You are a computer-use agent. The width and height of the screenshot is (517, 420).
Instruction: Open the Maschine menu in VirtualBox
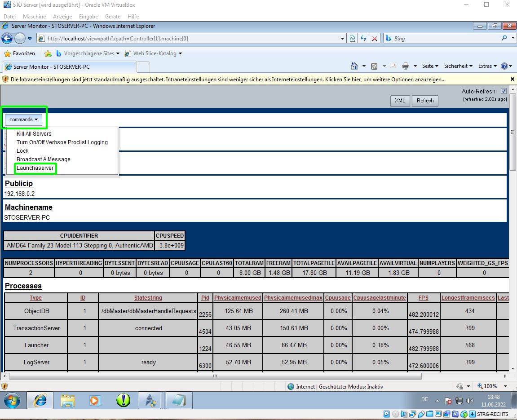[x=34, y=17]
